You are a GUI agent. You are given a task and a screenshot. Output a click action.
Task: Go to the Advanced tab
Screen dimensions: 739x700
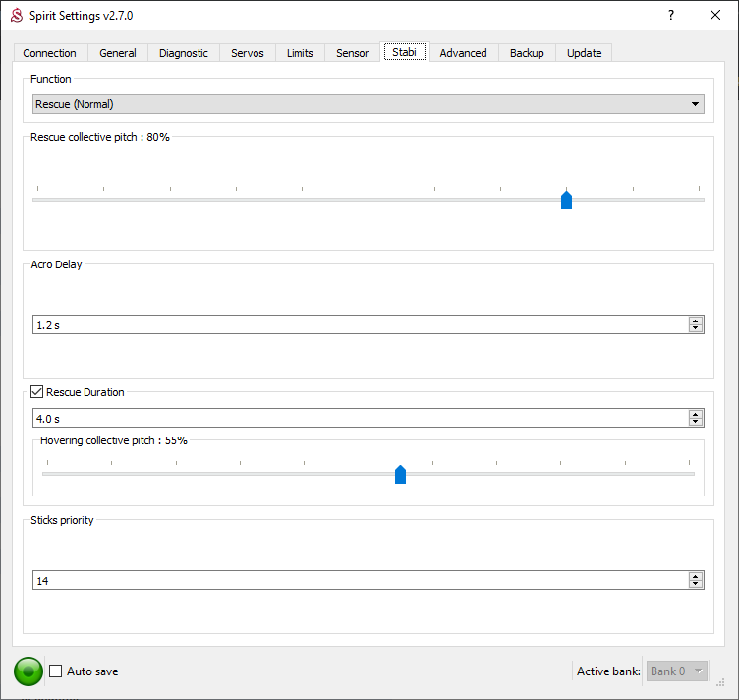click(463, 53)
